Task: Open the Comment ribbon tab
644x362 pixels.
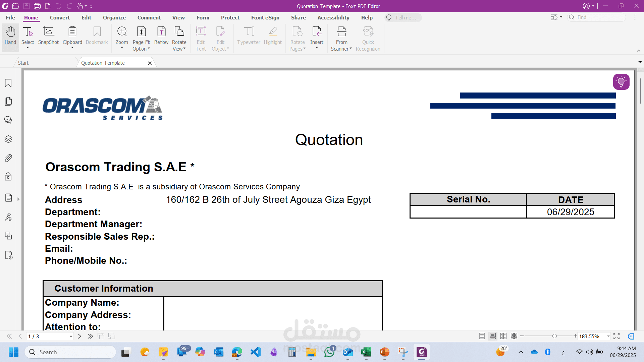Action: point(149,17)
